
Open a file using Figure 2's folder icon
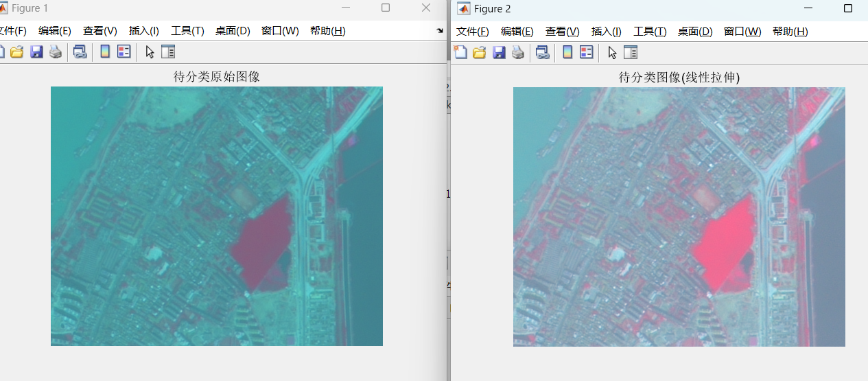[480, 52]
